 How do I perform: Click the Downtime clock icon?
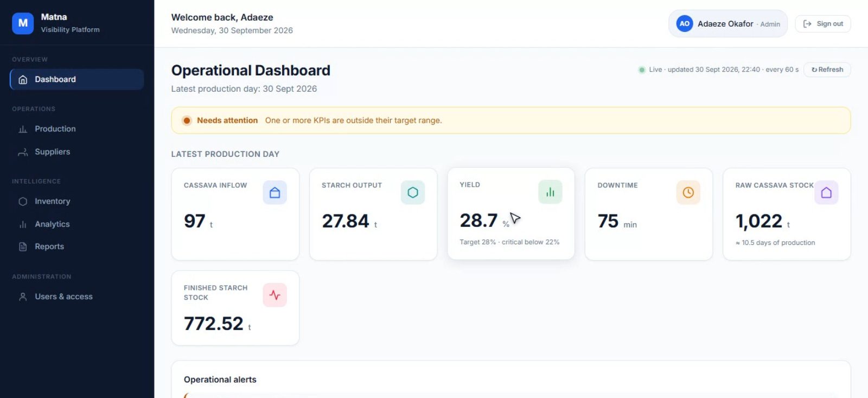688,193
